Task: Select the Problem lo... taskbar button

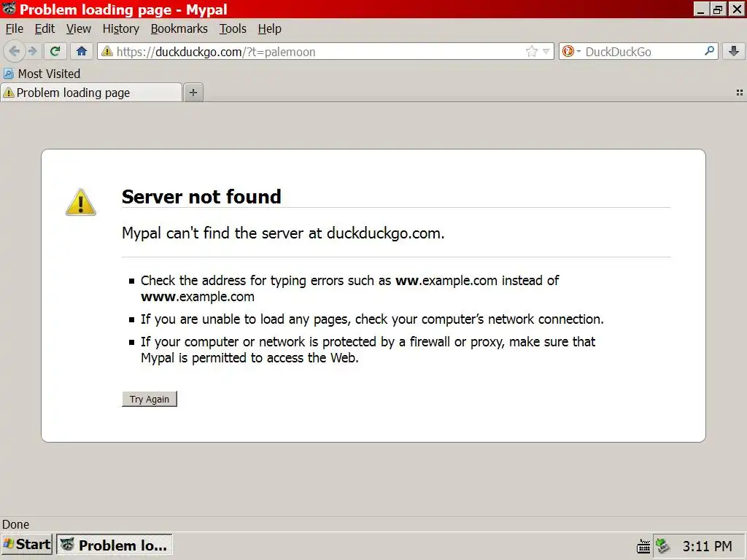Action: (x=115, y=544)
